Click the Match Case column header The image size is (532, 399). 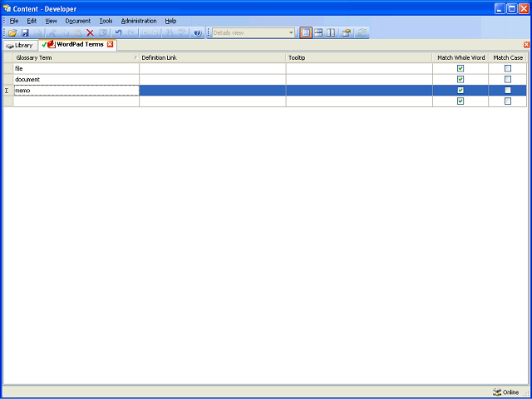pyautogui.click(x=508, y=57)
